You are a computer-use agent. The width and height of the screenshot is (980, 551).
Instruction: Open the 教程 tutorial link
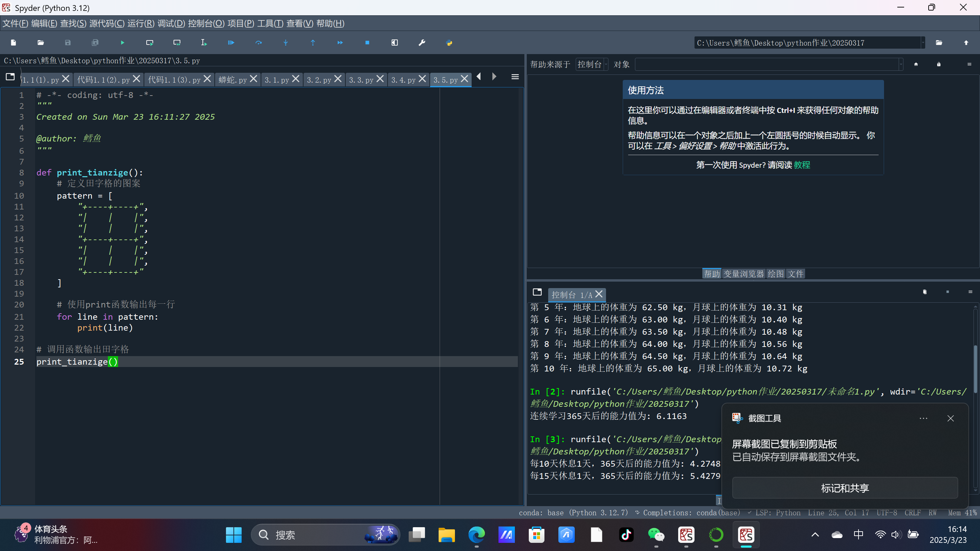pos(802,165)
